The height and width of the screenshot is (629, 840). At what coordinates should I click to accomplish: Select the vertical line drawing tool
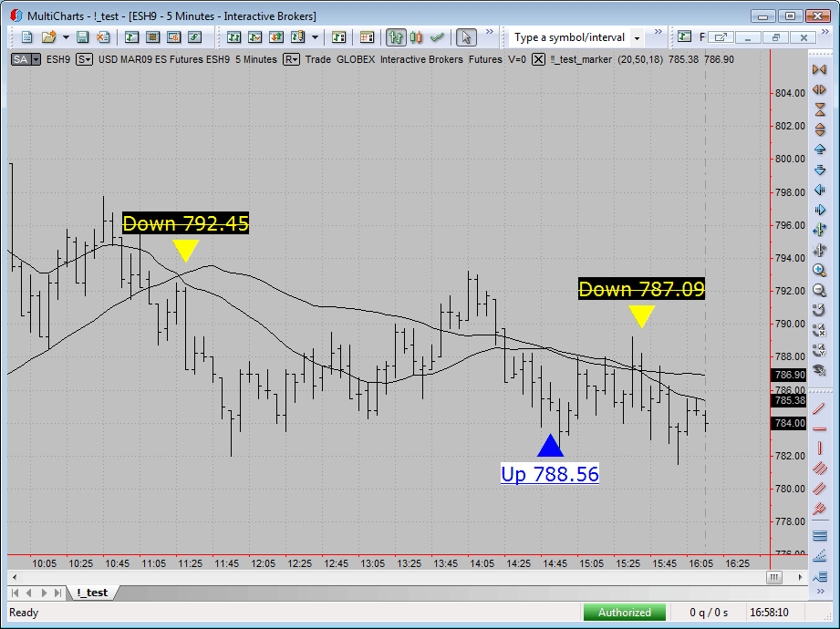point(820,449)
